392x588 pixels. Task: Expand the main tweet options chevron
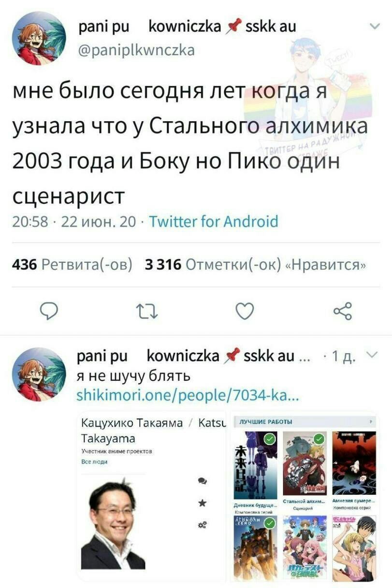click(x=374, y=26)
